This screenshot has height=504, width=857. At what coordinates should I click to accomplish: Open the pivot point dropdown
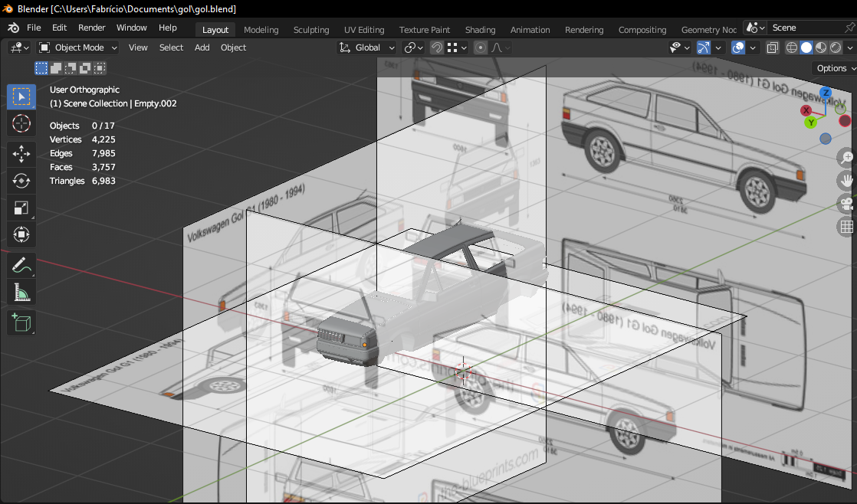point(414,48)
